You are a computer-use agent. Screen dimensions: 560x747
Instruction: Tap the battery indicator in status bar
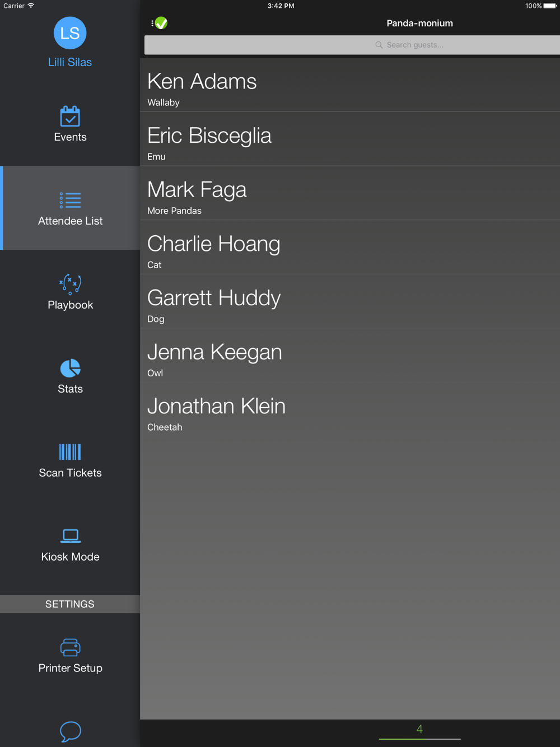(x=550, y=6)
